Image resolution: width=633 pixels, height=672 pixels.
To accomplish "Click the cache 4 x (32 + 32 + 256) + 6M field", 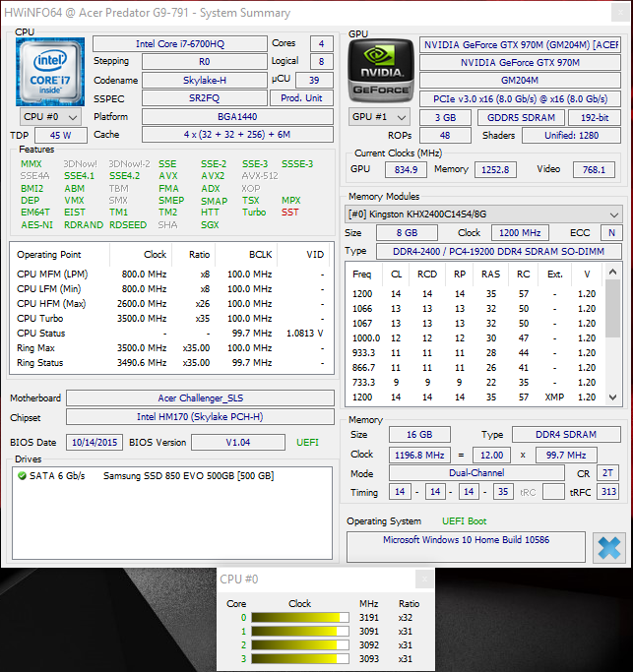I will 237,135.
